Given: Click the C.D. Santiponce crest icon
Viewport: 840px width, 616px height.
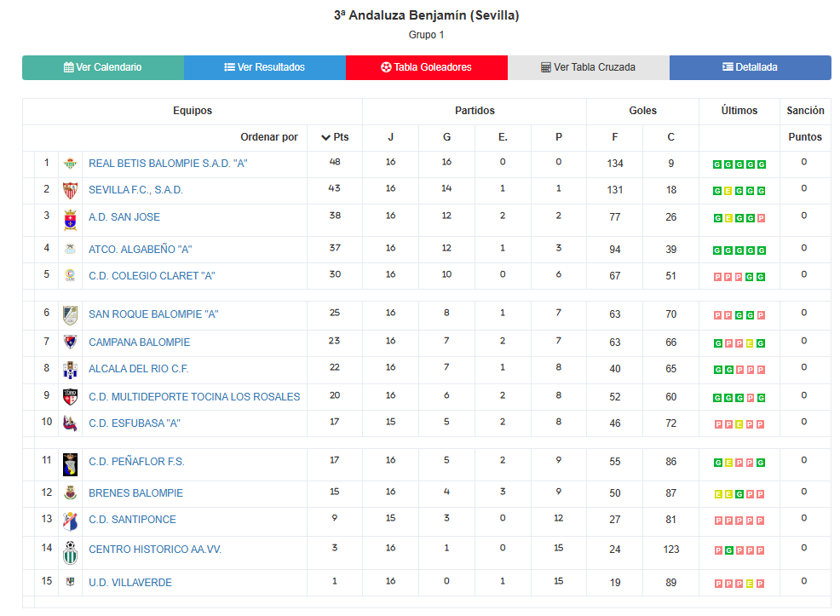Looking at the screenshot, I should 70,521.
